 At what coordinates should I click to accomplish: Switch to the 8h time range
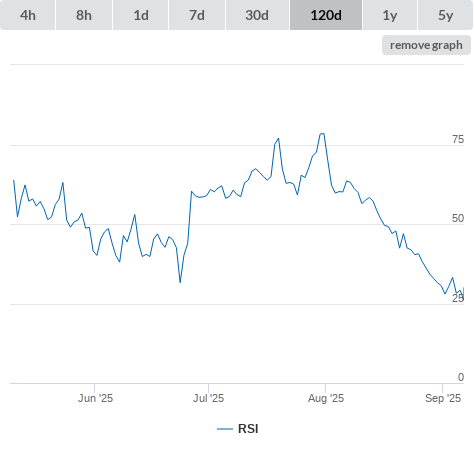[84, 15]
